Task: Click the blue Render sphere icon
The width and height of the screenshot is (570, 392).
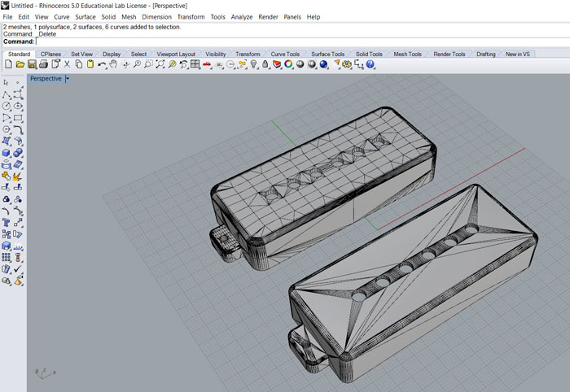Action: coord(323,64)
